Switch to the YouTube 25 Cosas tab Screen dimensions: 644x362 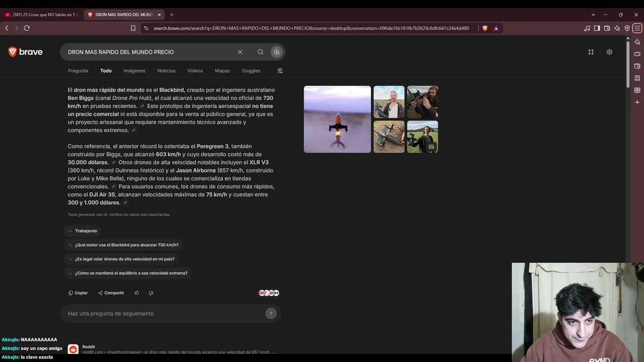41,15
